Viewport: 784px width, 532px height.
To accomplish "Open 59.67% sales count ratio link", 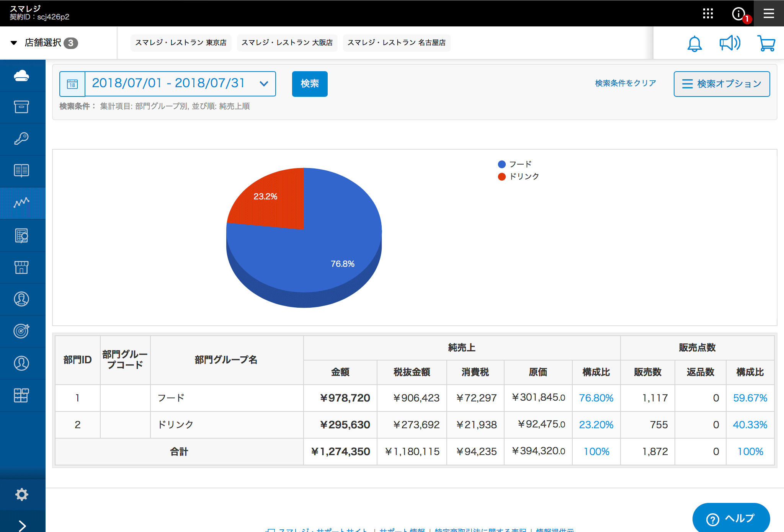I will pos(750,398).
